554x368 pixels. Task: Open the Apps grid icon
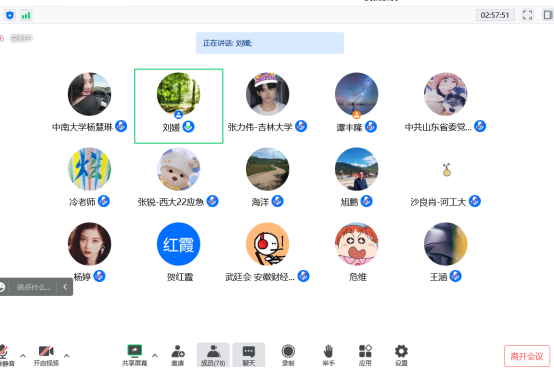[x=365, y=355]
